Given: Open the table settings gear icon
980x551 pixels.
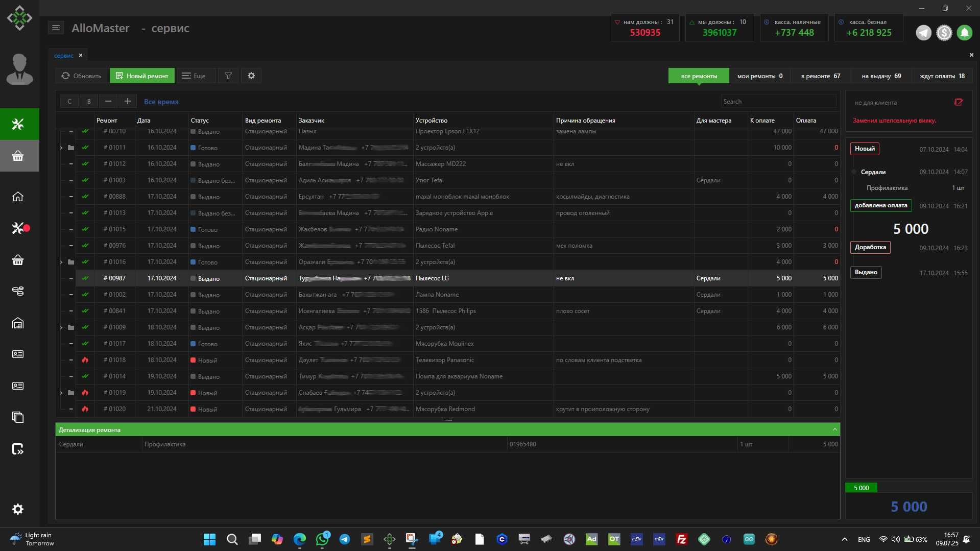Looking at the screenshot, I should tap(251, 76).
